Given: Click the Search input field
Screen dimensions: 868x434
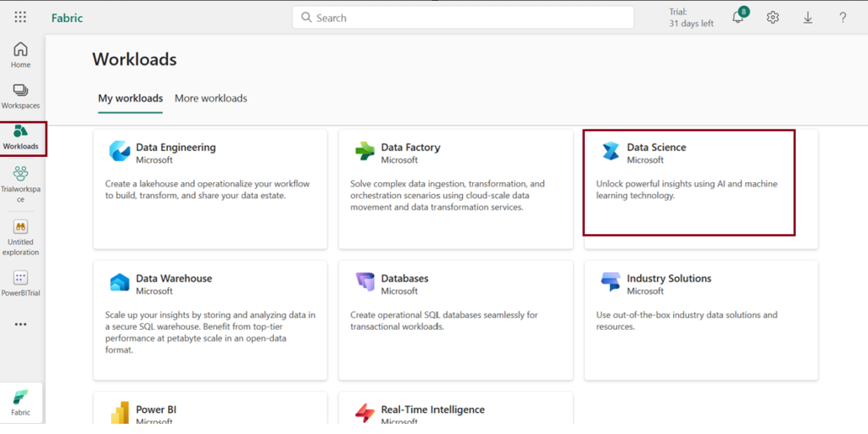Looking at the screenshot, I should (463, 18).
